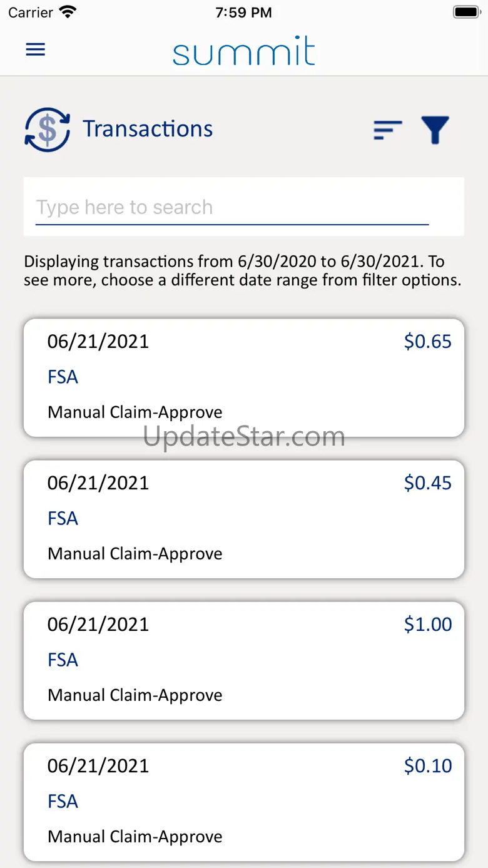Tap the sort lines icon
Viewport: 488px width, 868px height.
pos(388,130)
